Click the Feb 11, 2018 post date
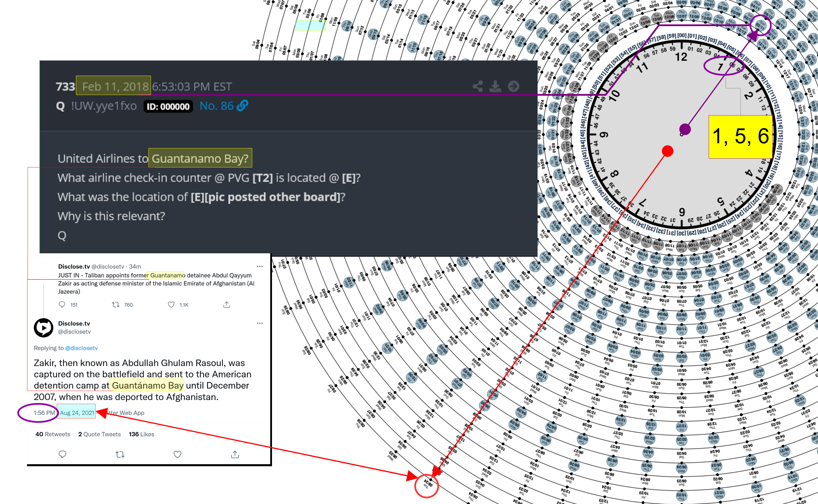 tap(115, 86)
